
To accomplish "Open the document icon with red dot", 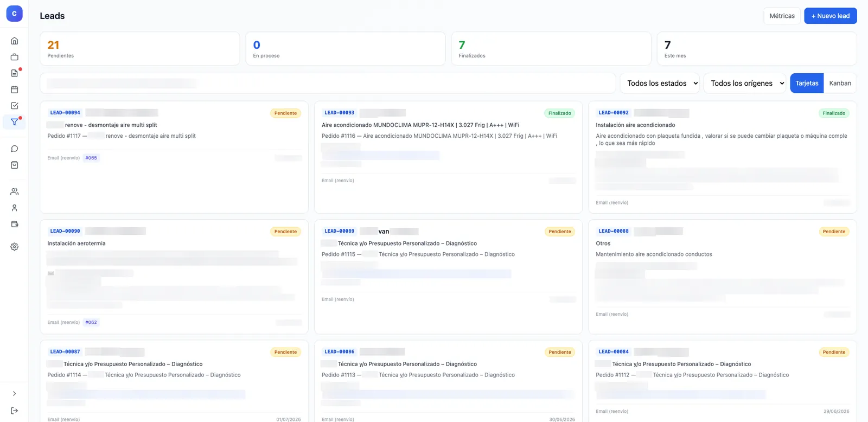I will click(15, 73).
